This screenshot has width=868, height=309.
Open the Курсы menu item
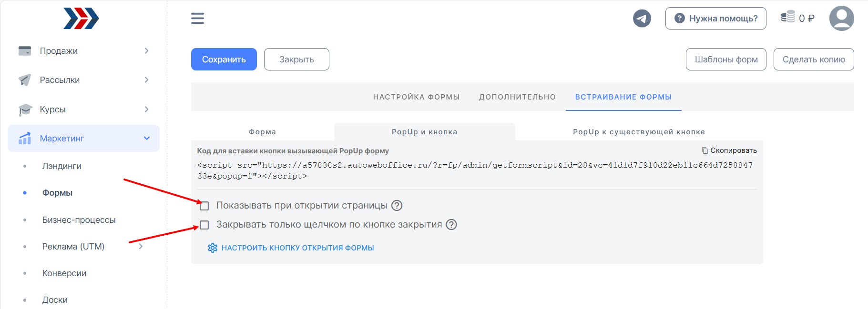coord(83,109)
